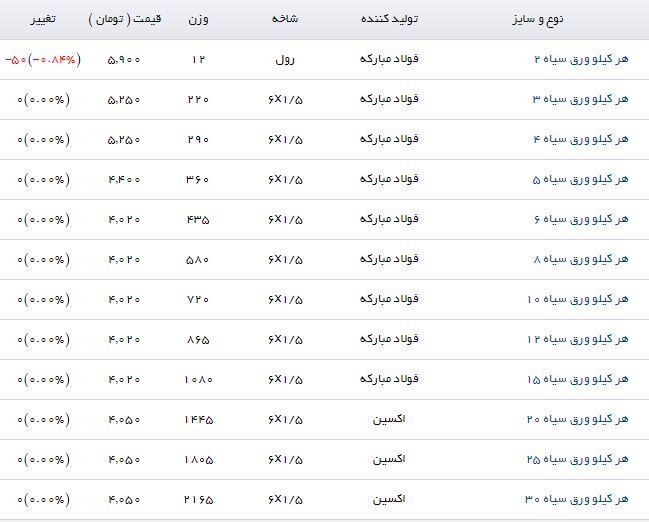
Task: Open the هر کیلو ورق سیاه ۳ link
Action: 580,99
